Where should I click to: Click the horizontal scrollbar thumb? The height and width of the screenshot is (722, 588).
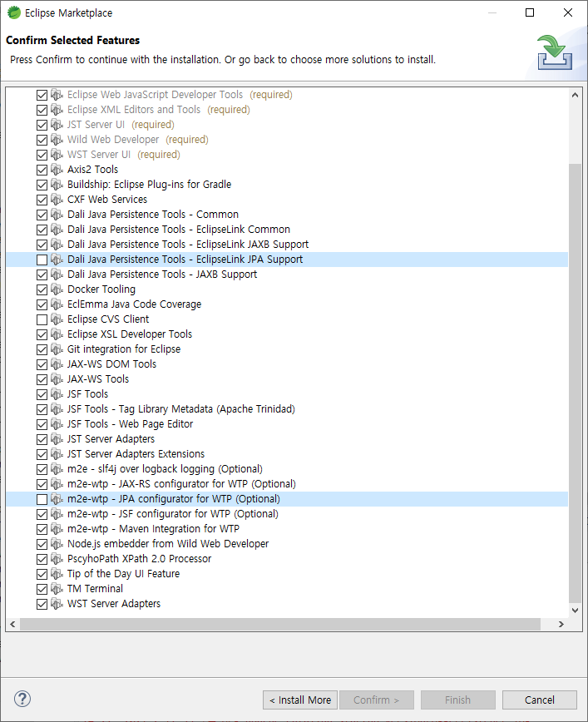280,625
